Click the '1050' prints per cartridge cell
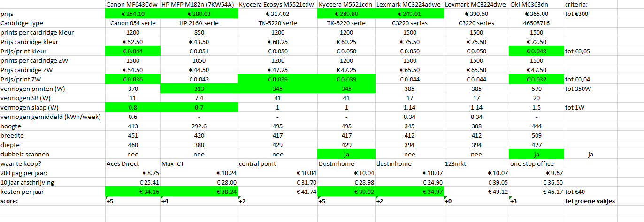The image size is (644, 222). (199, 61)
